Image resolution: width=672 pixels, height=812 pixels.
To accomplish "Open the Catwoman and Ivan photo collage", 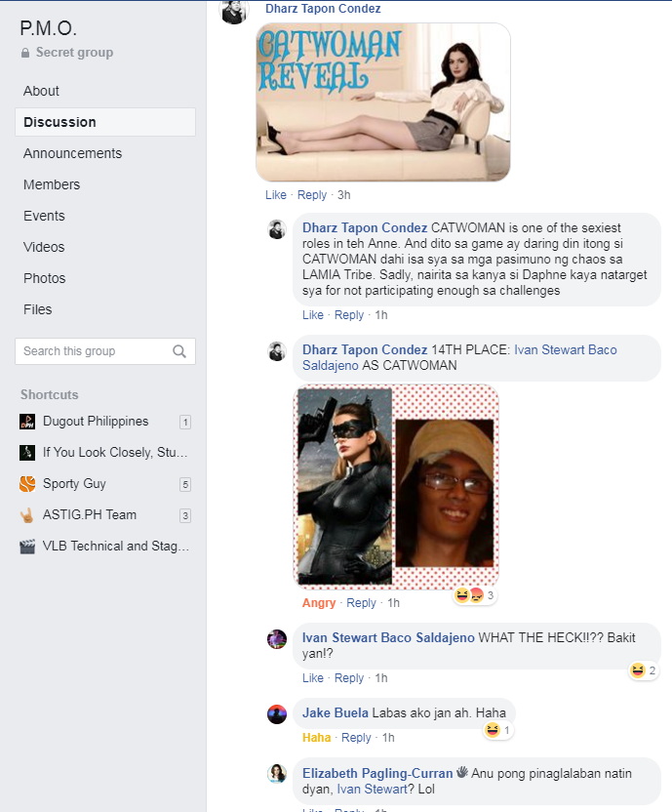I will click(x=396, y=487).
